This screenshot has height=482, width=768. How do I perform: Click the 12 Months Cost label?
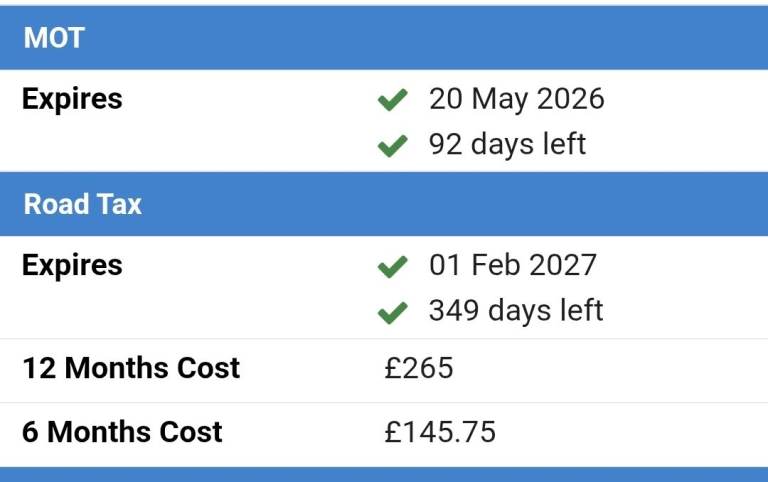[131, 368]
